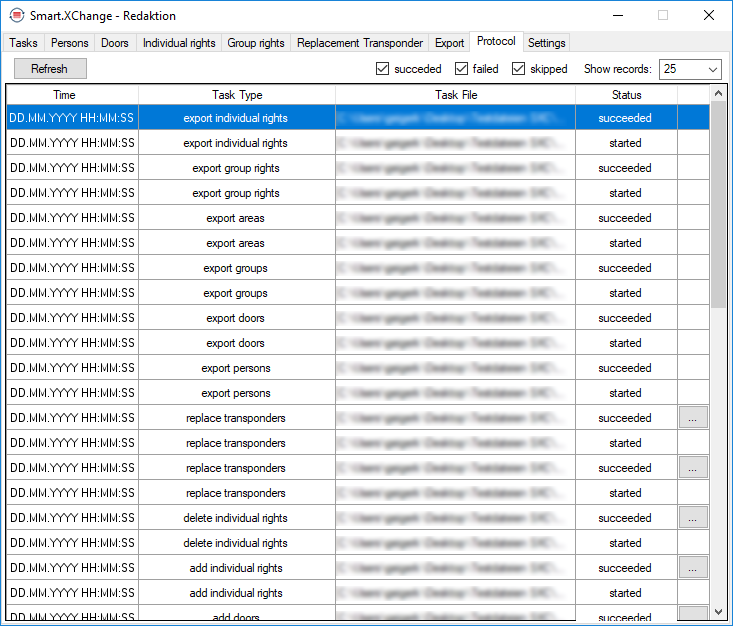Uncheck the failed filter checkbox
The height and width of the screenshot is (626, 733).
(x=462, y=69)
